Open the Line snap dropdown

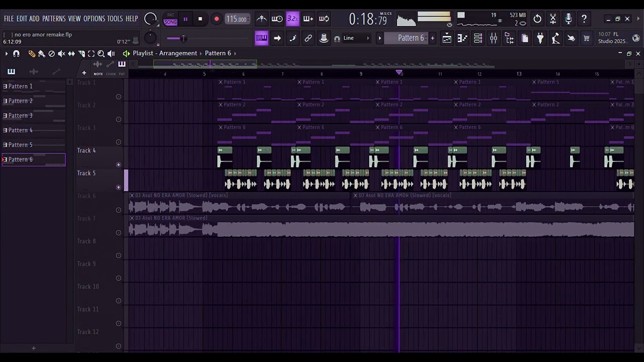tap(357, 38)
